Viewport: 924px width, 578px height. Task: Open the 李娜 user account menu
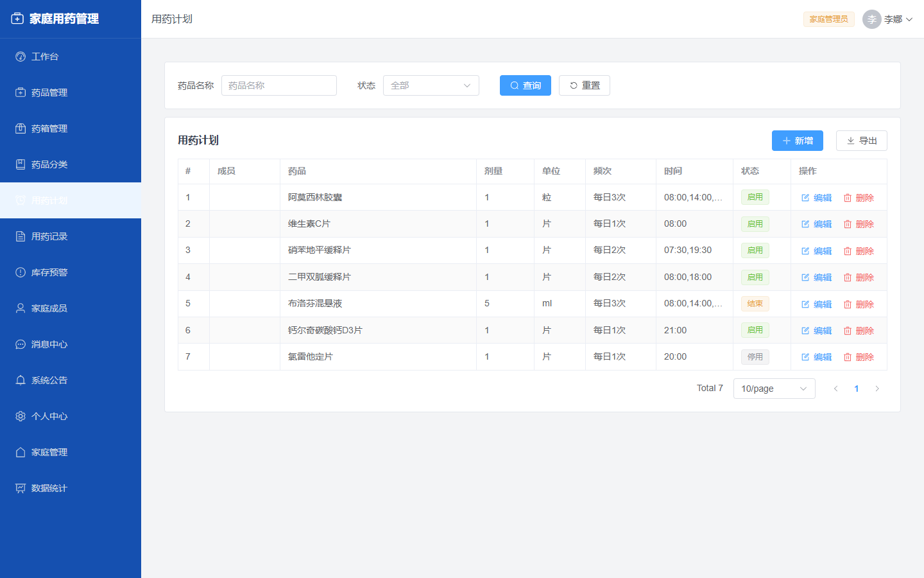click(x=888, y=19)
